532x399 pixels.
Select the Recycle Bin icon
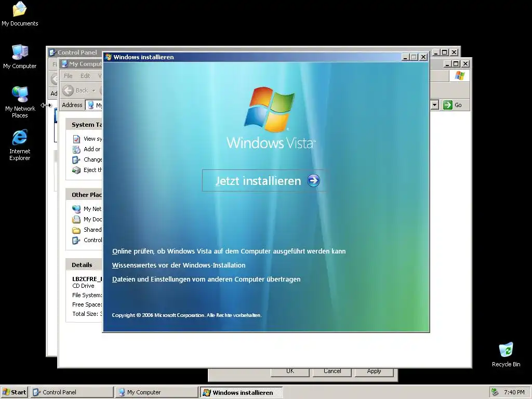506,354
